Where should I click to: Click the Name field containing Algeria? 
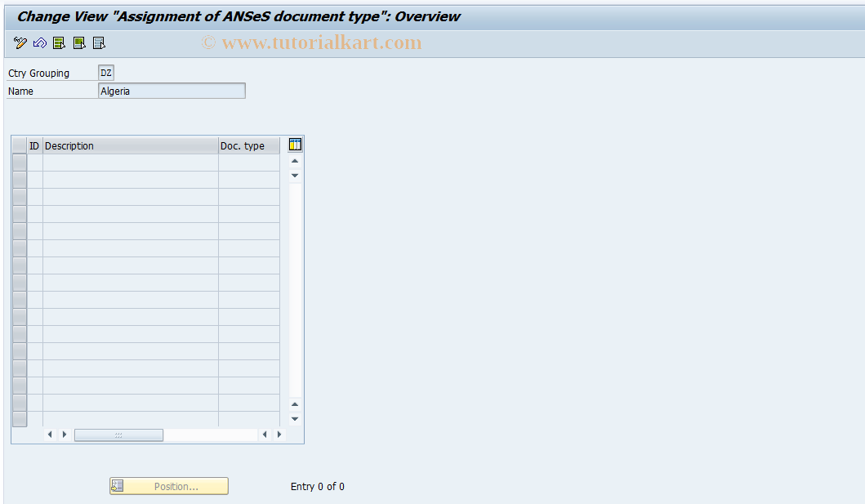[x=172, y=91]
